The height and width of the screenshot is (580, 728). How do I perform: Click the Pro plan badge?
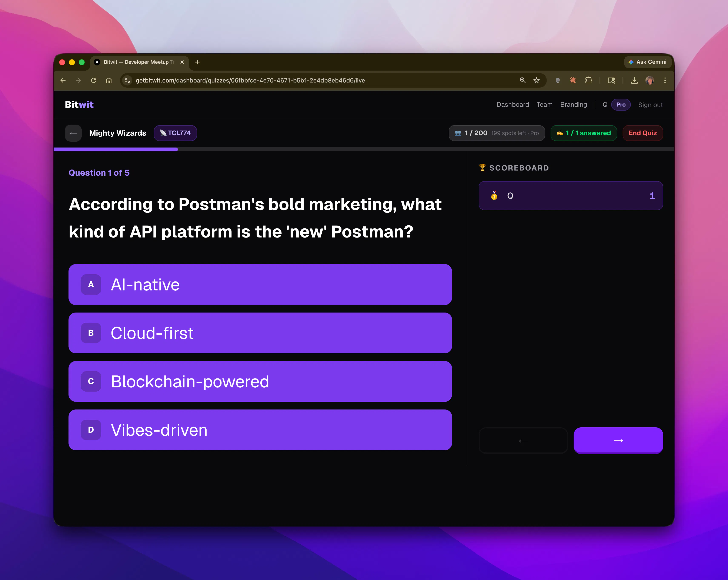click(x=621, y=105)
